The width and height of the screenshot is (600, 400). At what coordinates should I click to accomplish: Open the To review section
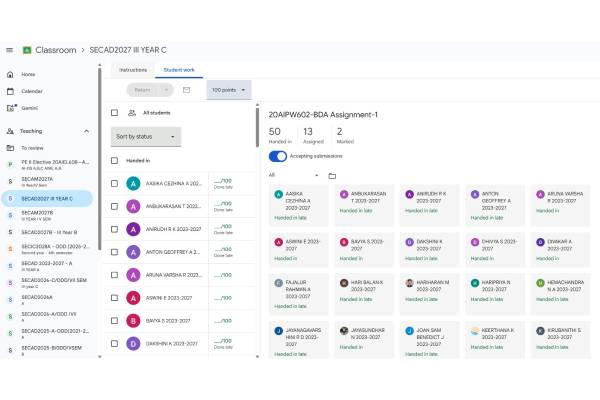coord(32,147)
